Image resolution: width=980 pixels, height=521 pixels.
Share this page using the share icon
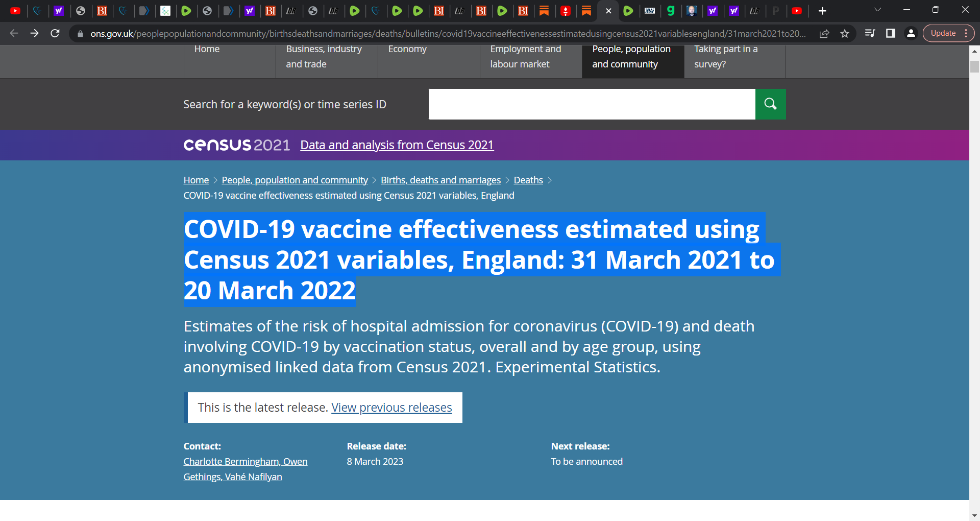[x=824, y=34]
